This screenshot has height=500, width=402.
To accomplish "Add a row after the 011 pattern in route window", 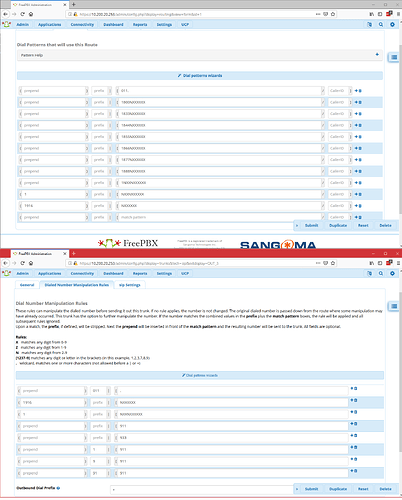I will [356, 91].
